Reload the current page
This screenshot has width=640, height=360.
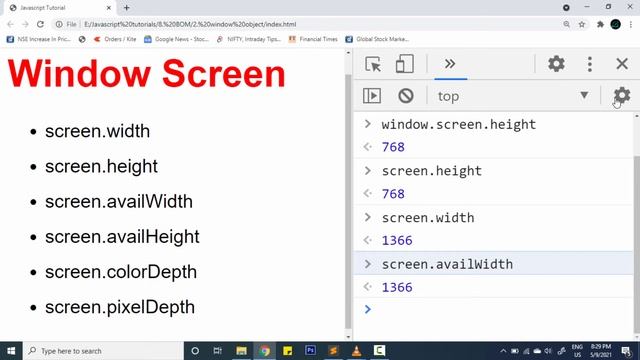[x=40, y=24]
